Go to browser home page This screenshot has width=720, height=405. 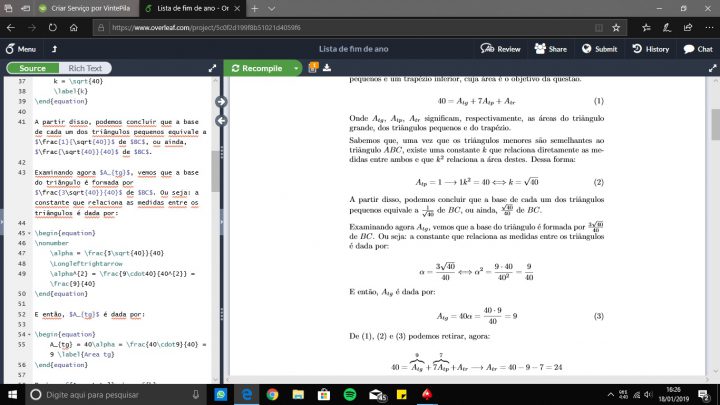click(x=73, y=28)
